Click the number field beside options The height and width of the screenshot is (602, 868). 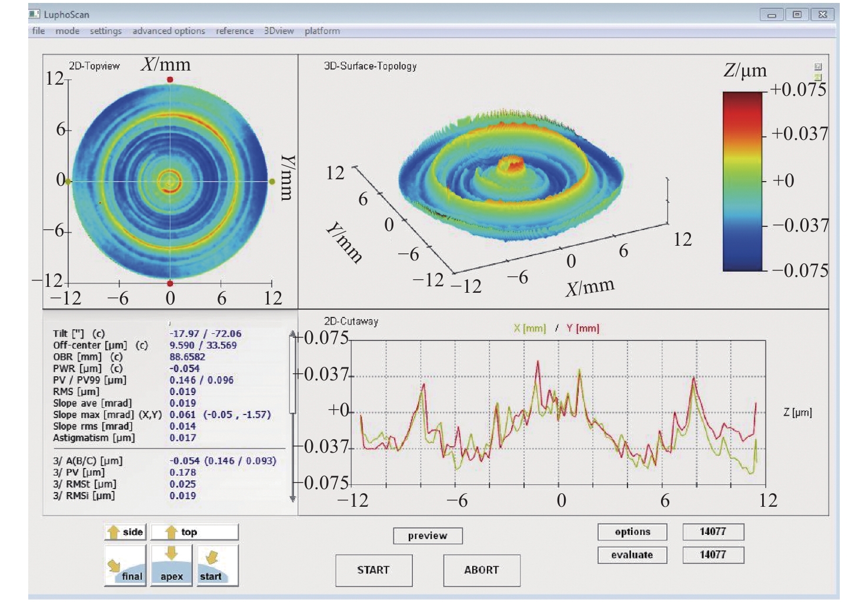(x=713, y=532)
